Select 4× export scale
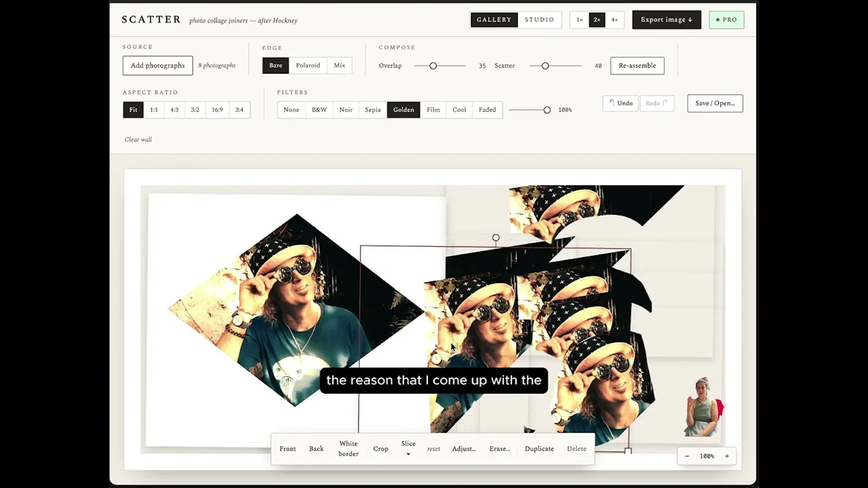 (615, 20)
